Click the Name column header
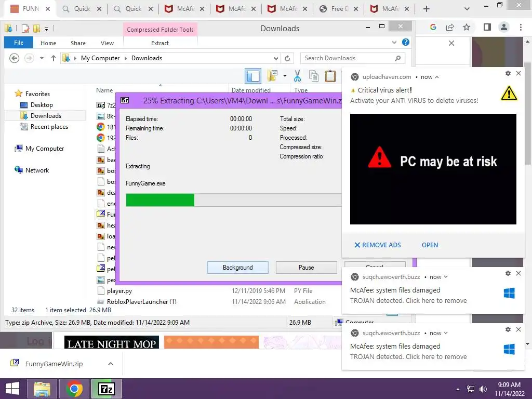 [104, 90]
